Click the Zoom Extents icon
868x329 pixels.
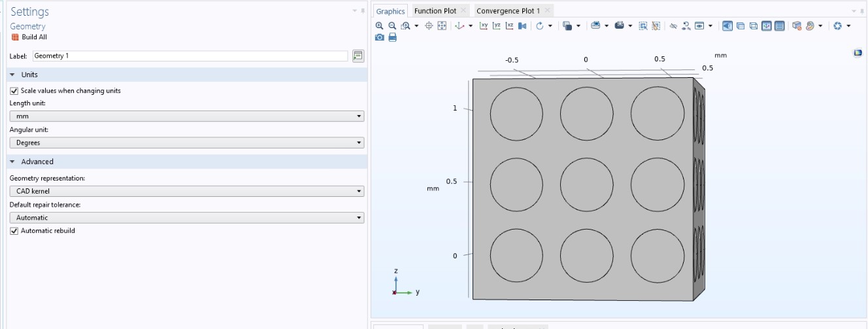pos(442,26)
